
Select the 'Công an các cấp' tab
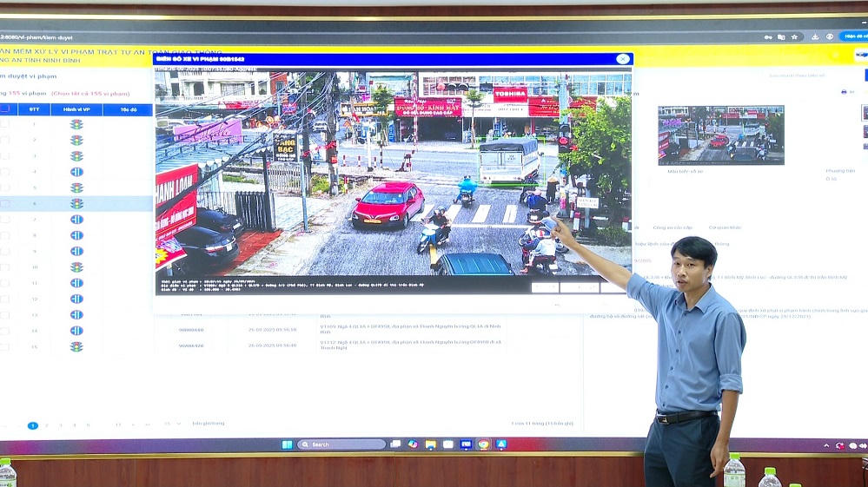coord(672,227)
